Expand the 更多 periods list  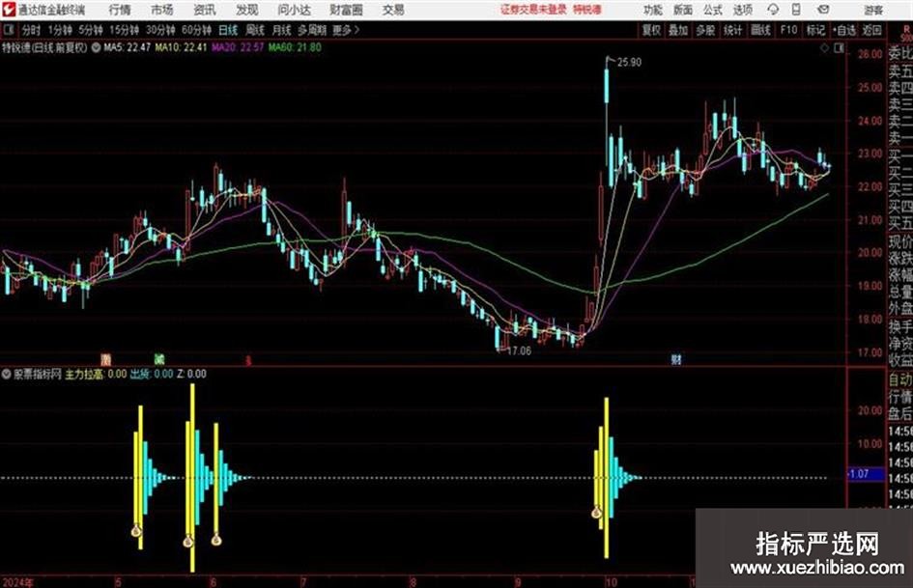point(346,30)
